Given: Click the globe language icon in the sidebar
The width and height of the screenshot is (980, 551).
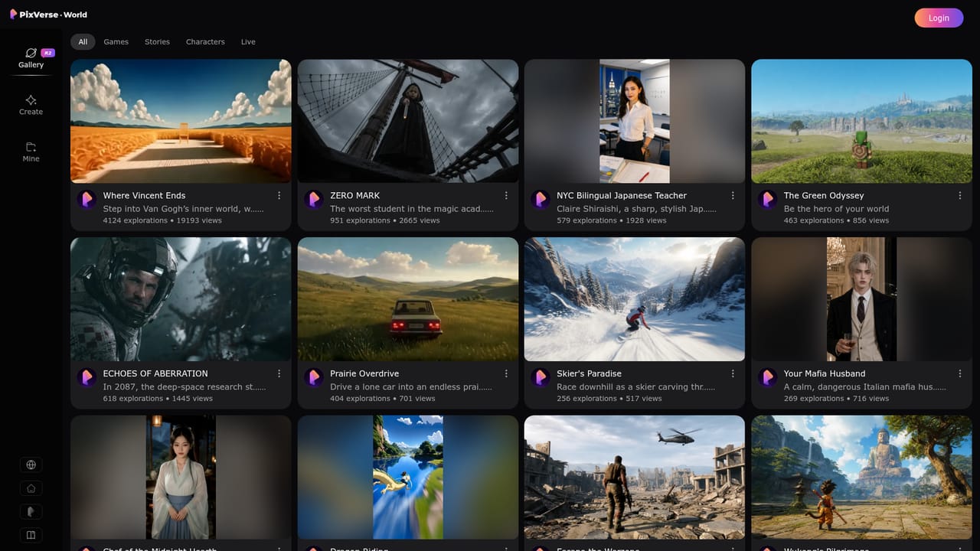Looking at the screenshot, I should [31, 465].
